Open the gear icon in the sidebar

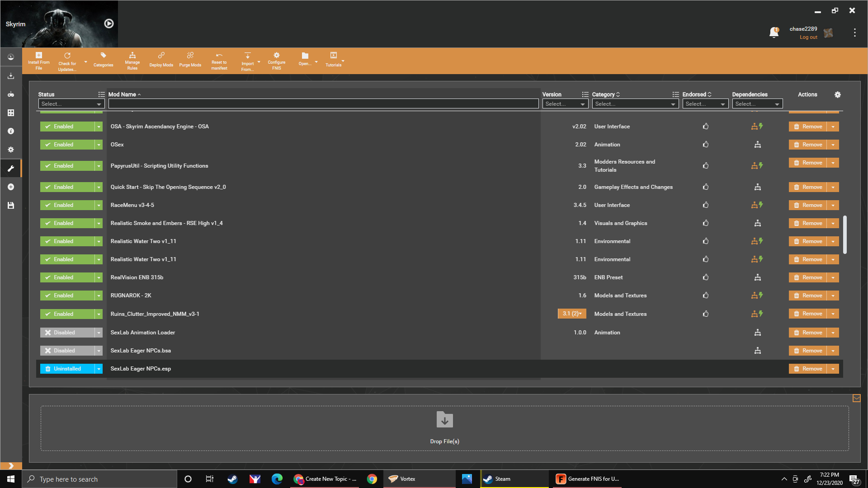click(x=11, y=150)
